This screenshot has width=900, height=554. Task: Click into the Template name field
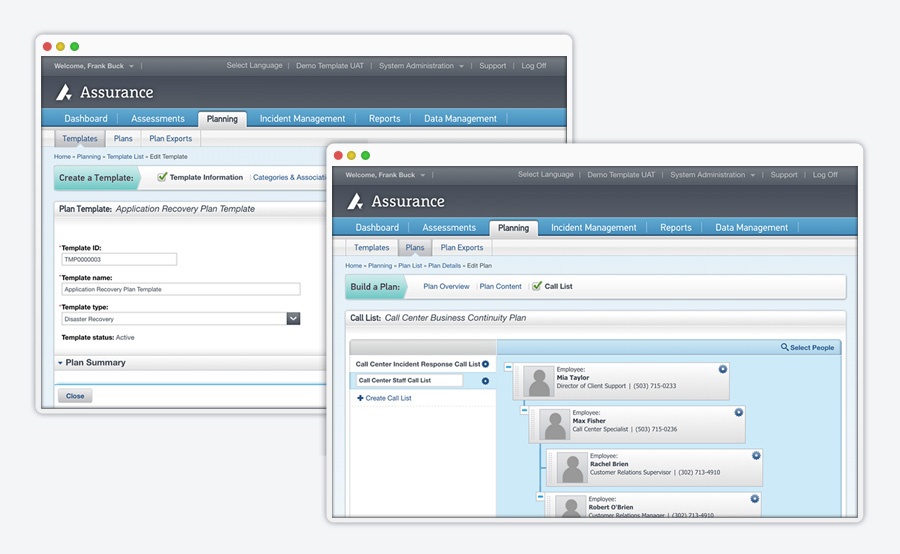click(180, 289)
